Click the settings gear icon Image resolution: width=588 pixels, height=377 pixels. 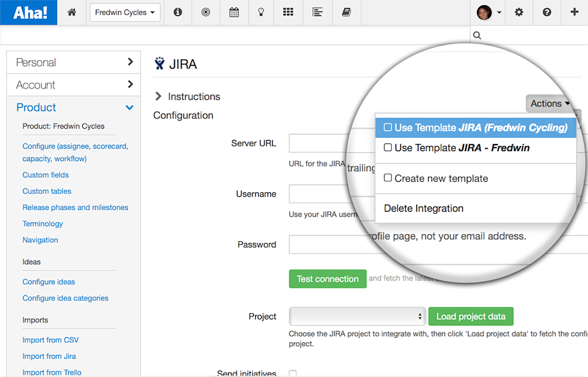click(x=519, y=12)
